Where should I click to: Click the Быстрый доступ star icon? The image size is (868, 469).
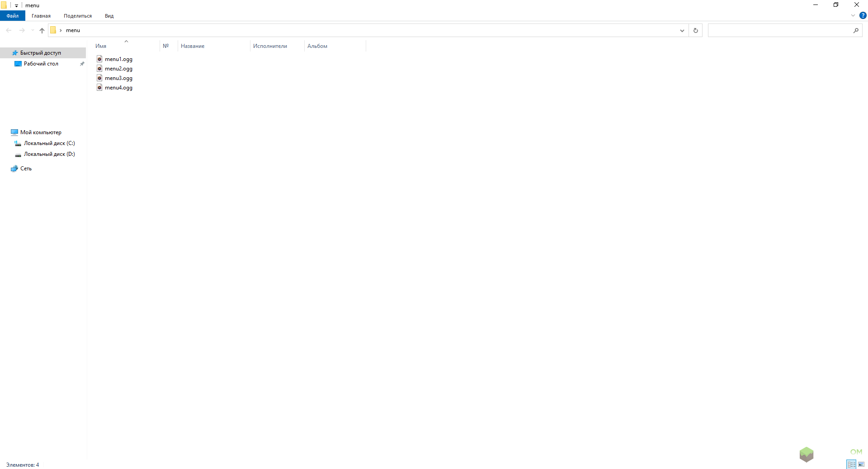click(14, 53)
